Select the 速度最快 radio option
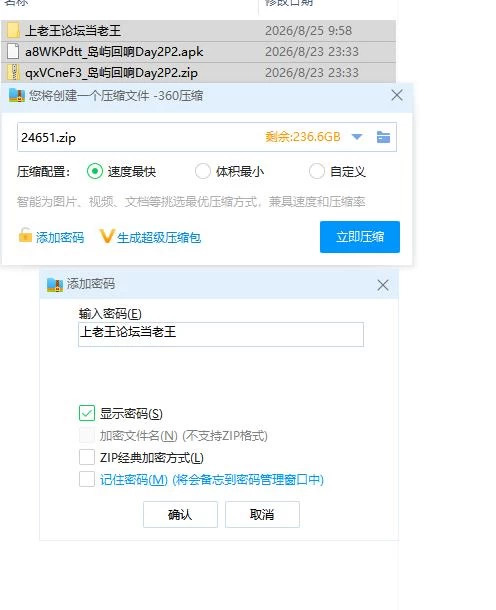Screen dimensions: 496x610 95,171
